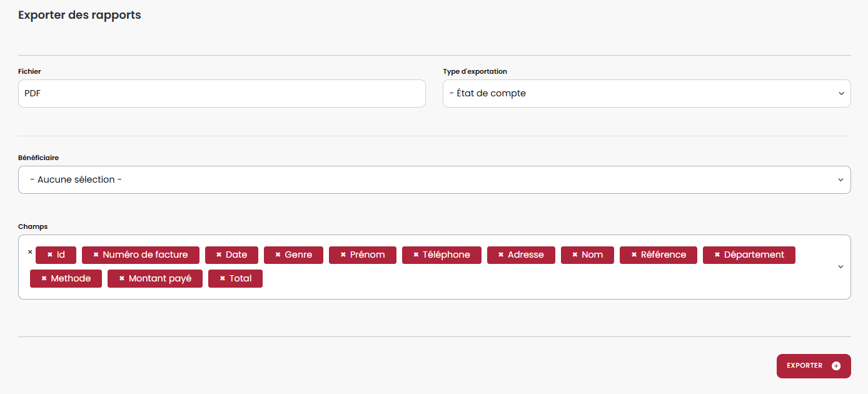This screenshot has width=868, height=394.
Task: Delete the Date tag via its x icon
Action: (219, 255)
